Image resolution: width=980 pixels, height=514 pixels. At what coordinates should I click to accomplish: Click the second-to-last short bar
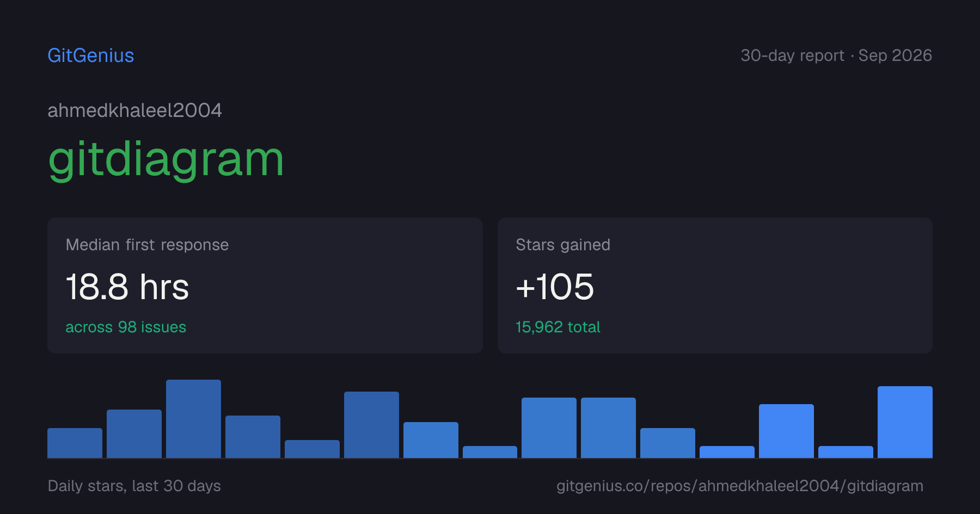click(x=846, y=452)
